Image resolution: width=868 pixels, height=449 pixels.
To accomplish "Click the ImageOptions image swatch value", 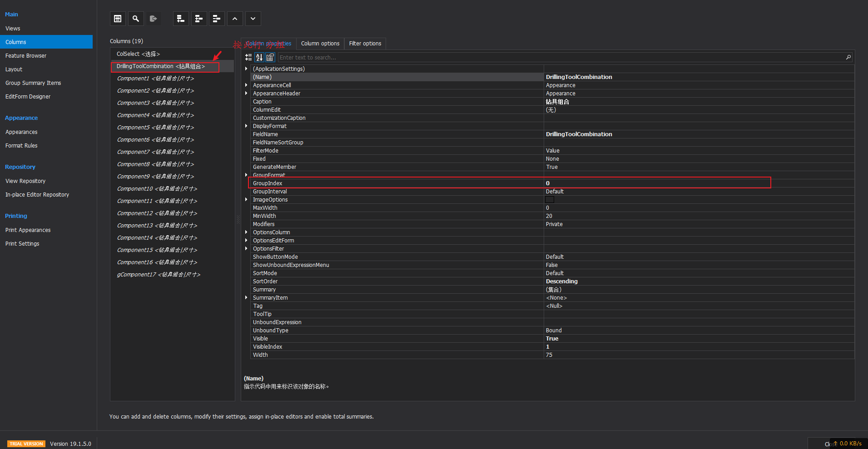I will 550,199.
